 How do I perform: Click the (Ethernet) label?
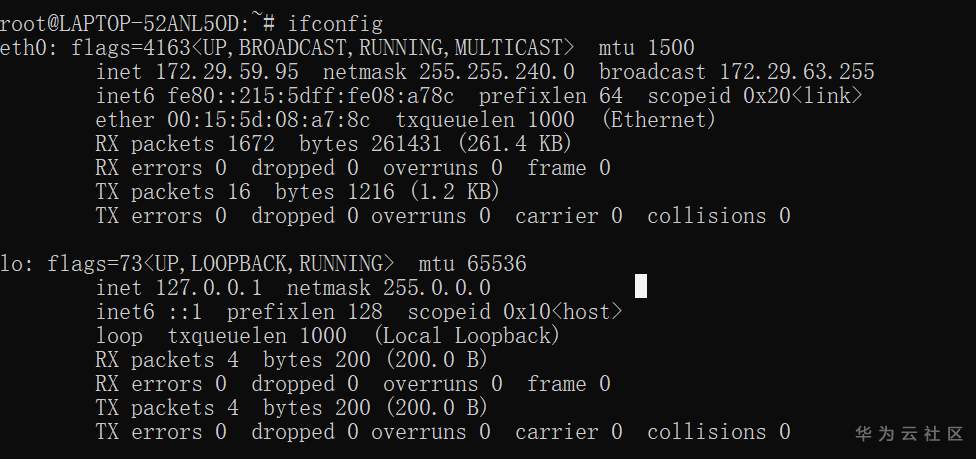(659, 120)
